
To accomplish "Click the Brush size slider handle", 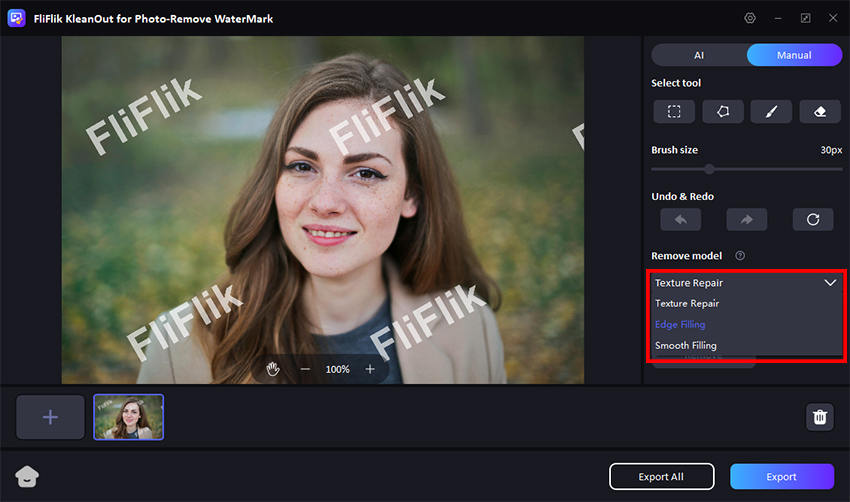I will 709,169.
